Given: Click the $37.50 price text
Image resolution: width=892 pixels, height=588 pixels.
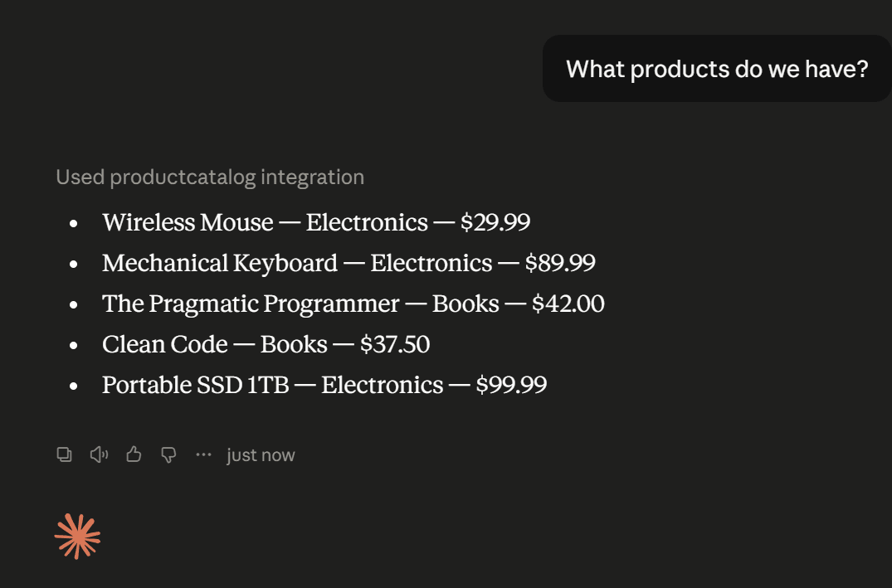Looking at the screenshot, I should coord(395,345).
